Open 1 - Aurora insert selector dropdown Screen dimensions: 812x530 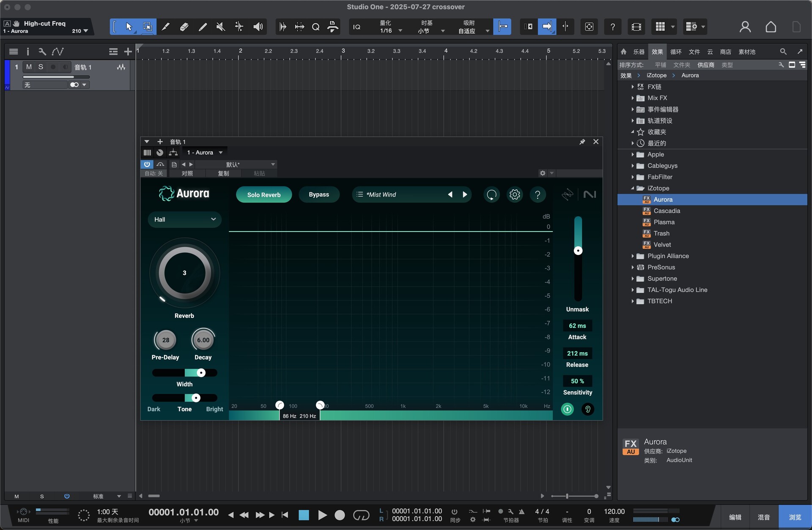[205, 153]
